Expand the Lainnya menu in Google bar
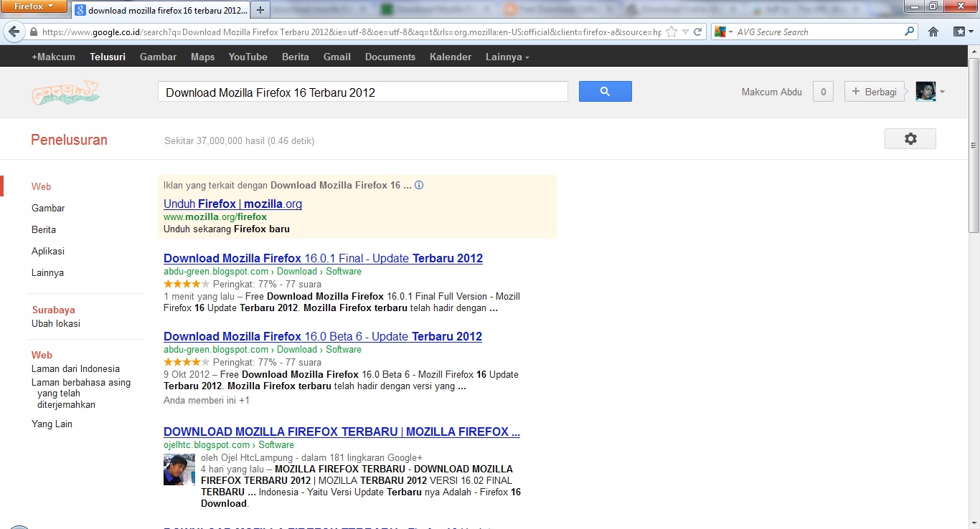980x529 pixels. [507, 57]
